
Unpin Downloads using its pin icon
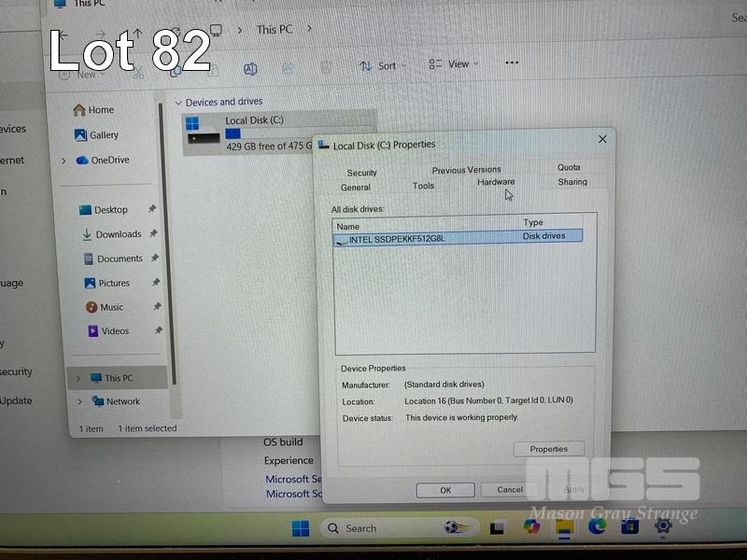point(153,233)
